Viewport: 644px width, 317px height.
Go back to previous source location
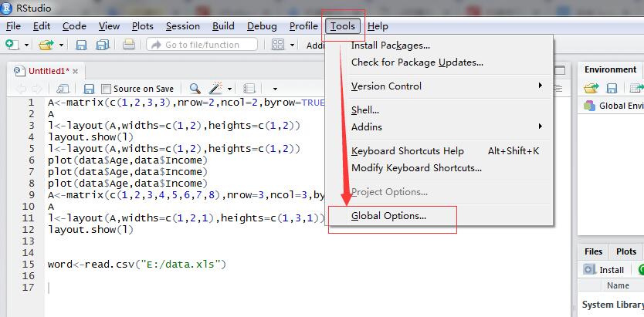click(x=21, y=88)
